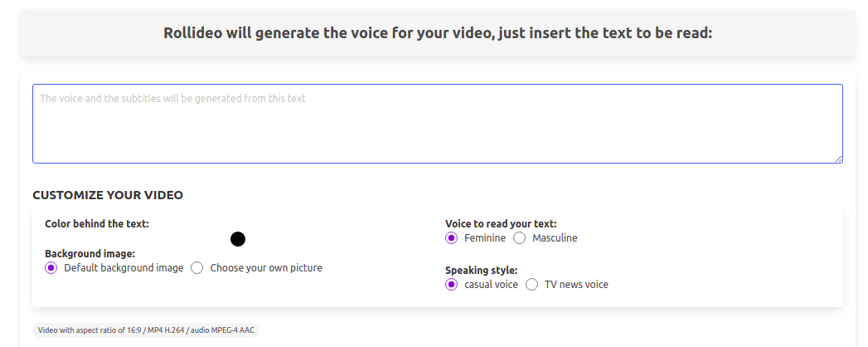Click the black color swatch behind text

coord(238,239)
